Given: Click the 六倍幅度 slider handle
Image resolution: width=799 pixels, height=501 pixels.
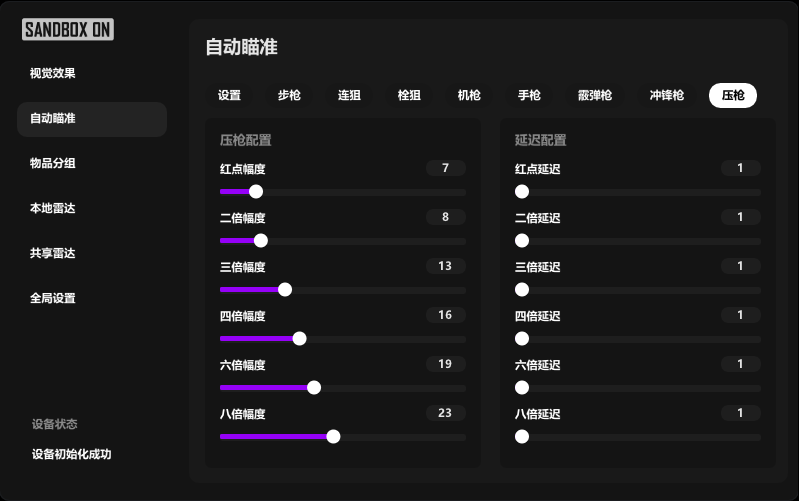Looking at the screenshot, I should tap(314, 387).
